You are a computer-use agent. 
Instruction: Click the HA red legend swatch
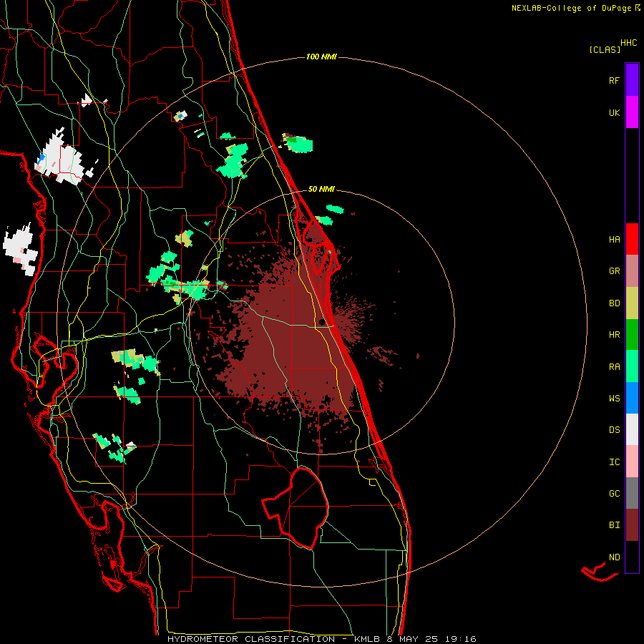click(632, 239)
